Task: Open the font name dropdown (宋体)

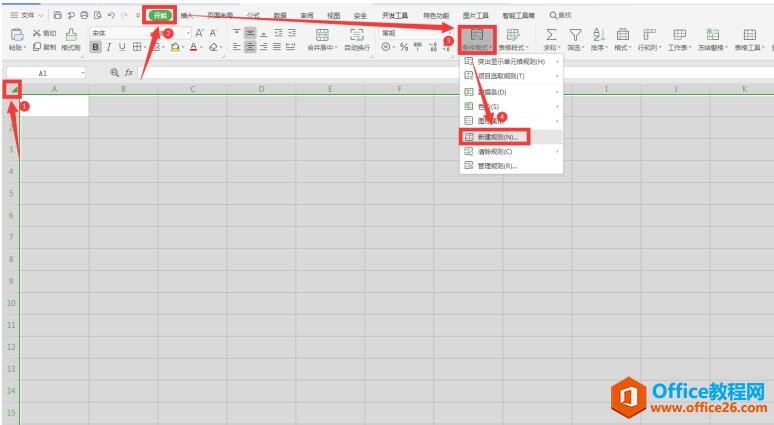Action: pos(120,33)
